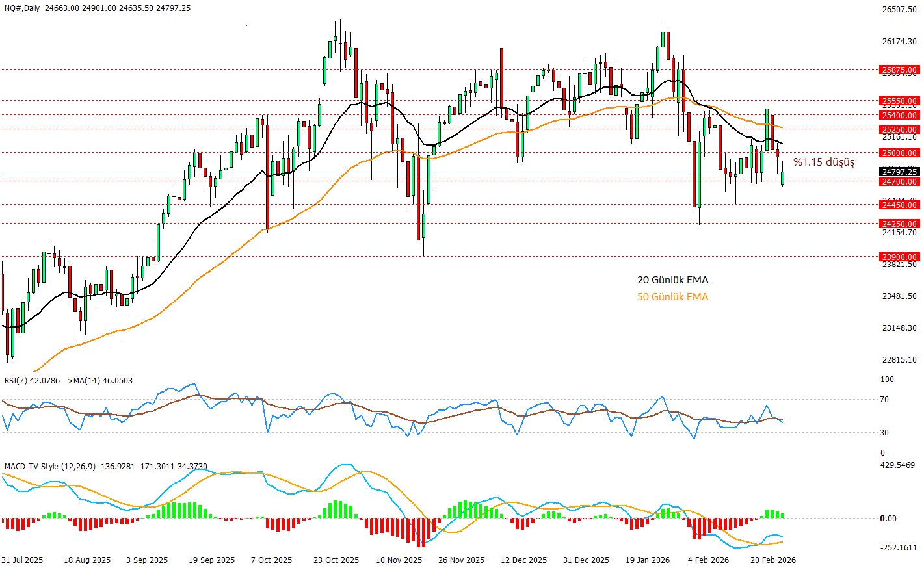The height and width of the screenshot is (568, 924).
Task: Click the '20 Günlük EMA' legend text
Action: [x=672, y=280]
